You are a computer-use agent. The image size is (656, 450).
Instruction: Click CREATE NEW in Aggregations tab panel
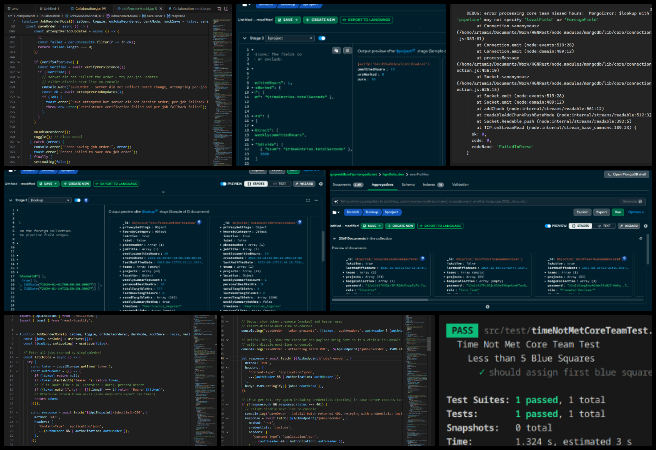coord(401,226)
